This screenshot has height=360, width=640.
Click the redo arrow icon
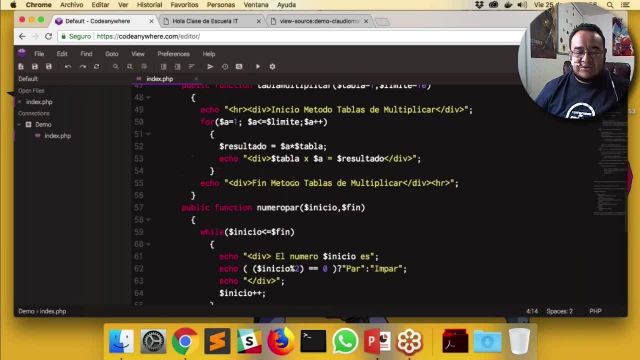(x=83, y=67)
